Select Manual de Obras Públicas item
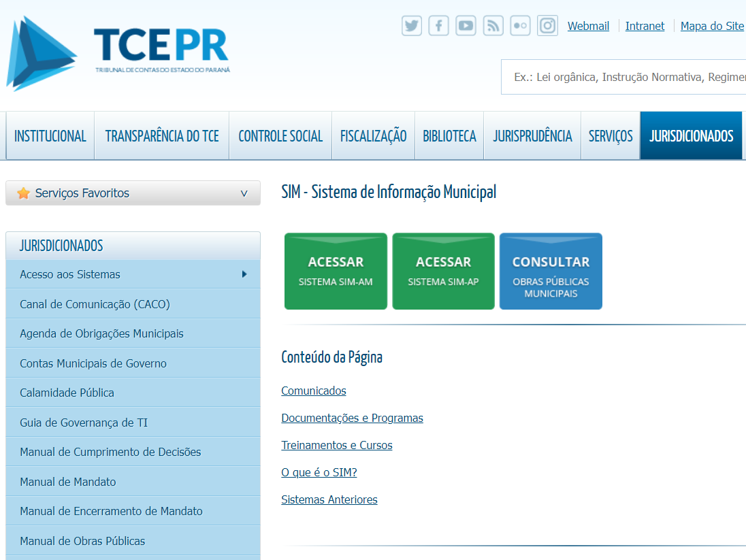Viewport: 746px width, 560px height. coord(133,541)
